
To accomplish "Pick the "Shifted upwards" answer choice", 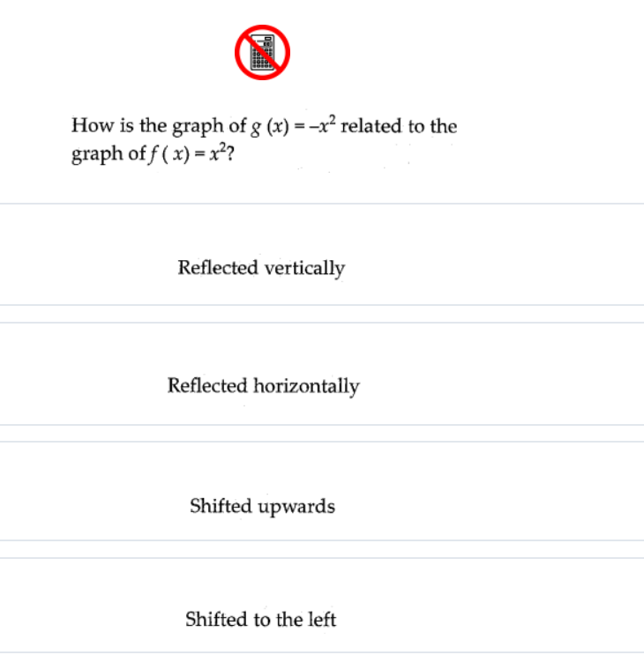I will coord(322,491).
